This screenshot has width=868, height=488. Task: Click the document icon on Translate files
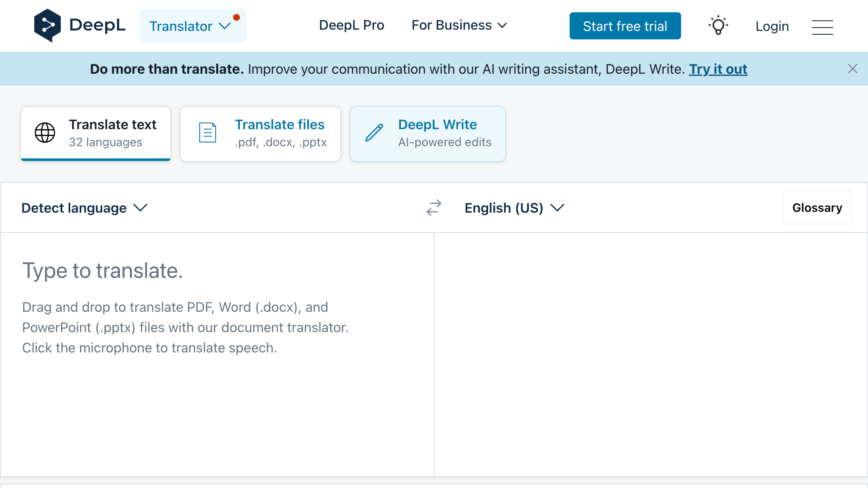[x=206, y=132]
